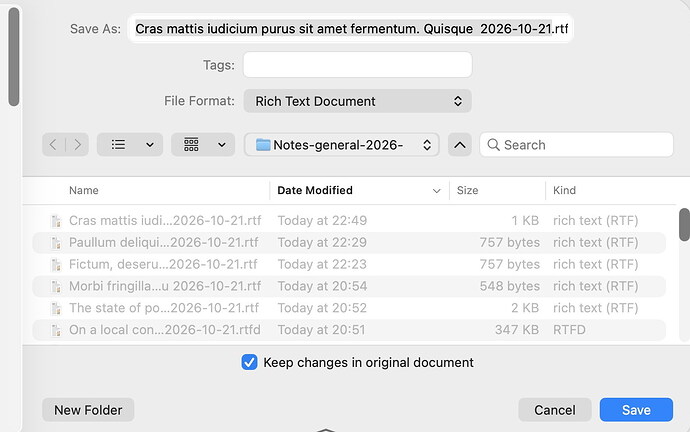This screenshot has width=690, height=432.
Task: Click the Search magnifier icon
Action: click(494, 145)
